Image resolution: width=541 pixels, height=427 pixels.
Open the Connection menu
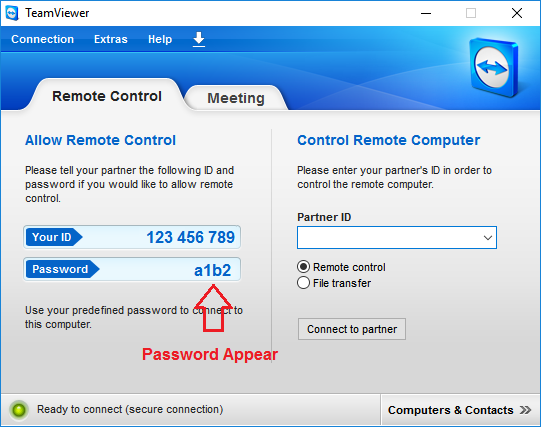[42, 39]
